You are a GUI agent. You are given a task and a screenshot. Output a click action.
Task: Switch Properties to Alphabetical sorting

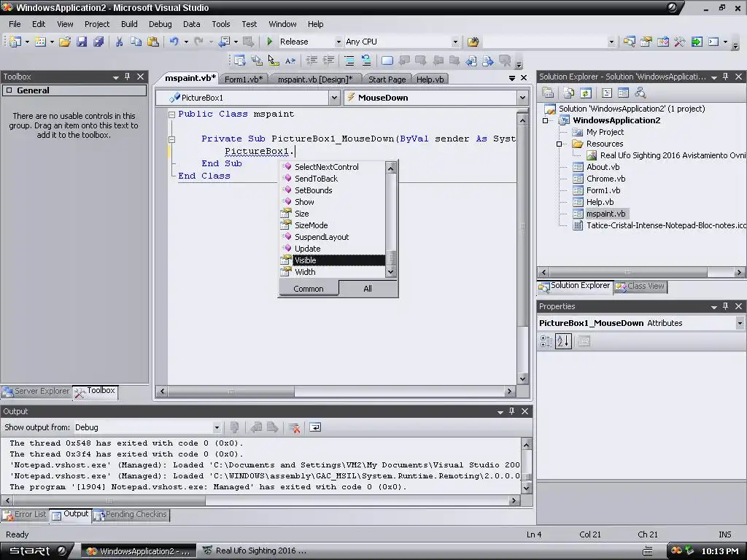click(x=563, y=341)
